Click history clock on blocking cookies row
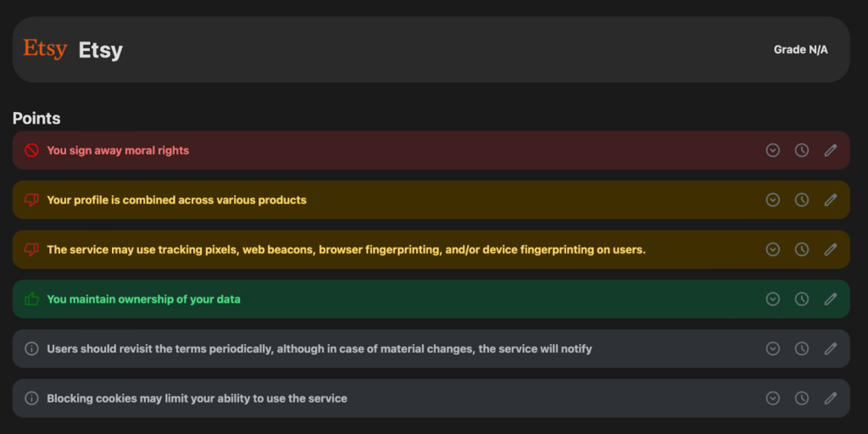This screenshot has height=434, width=868. 802,398
